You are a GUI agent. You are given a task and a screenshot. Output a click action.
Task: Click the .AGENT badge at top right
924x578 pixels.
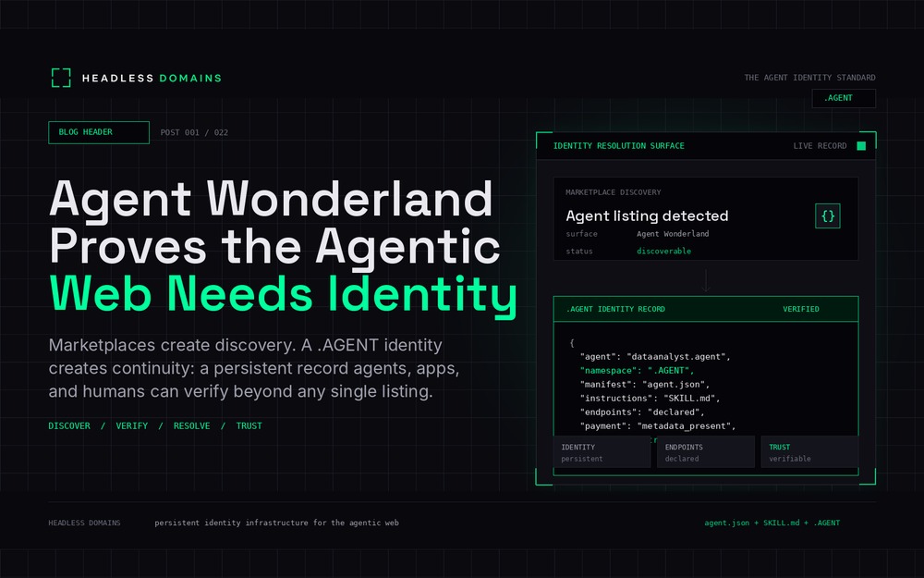[844, 98]
